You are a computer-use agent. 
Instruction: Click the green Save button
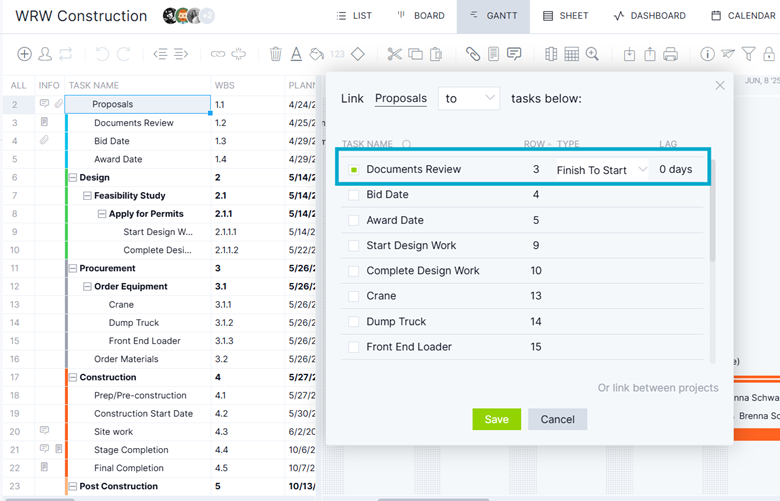[496, 419]
